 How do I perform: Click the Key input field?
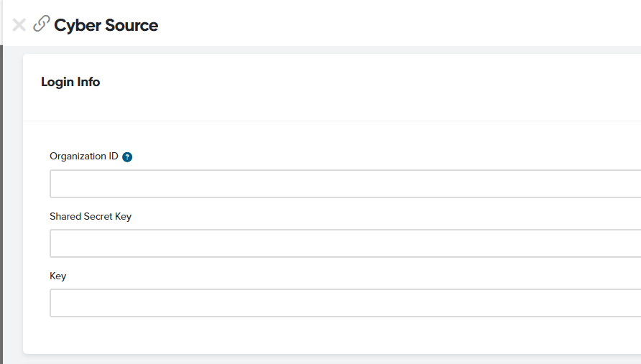coord(345,303)
